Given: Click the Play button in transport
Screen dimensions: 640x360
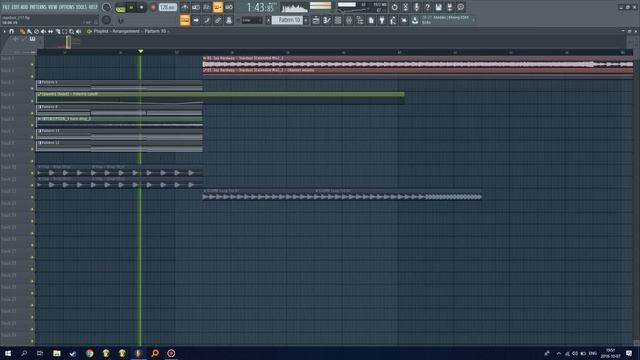Looking at the screenshot, I should pyautogui.click(x=131, y=7).
